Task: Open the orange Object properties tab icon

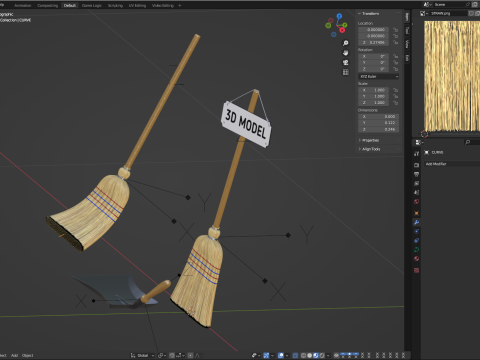Action: point(416,213)
